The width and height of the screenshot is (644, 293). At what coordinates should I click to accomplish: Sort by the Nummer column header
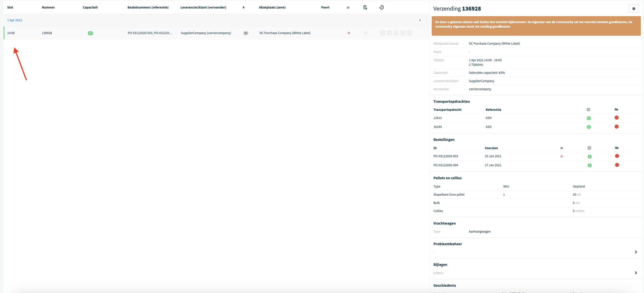coord(48,7)
